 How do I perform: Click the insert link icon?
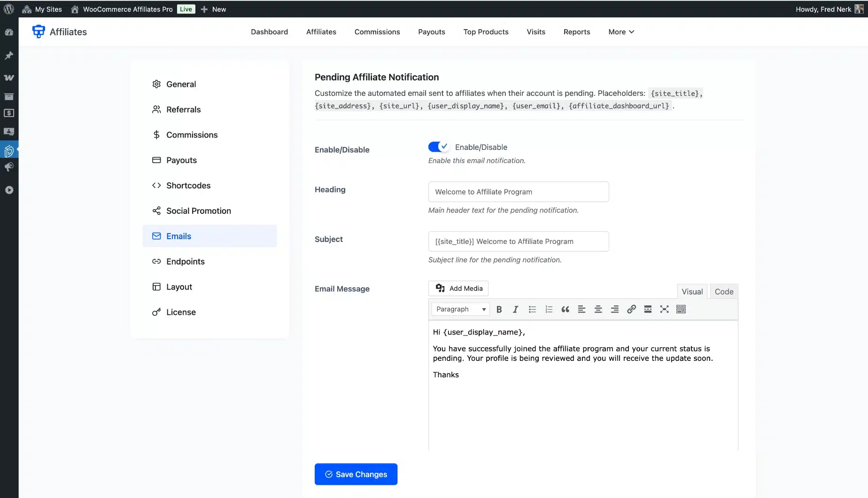631,309
